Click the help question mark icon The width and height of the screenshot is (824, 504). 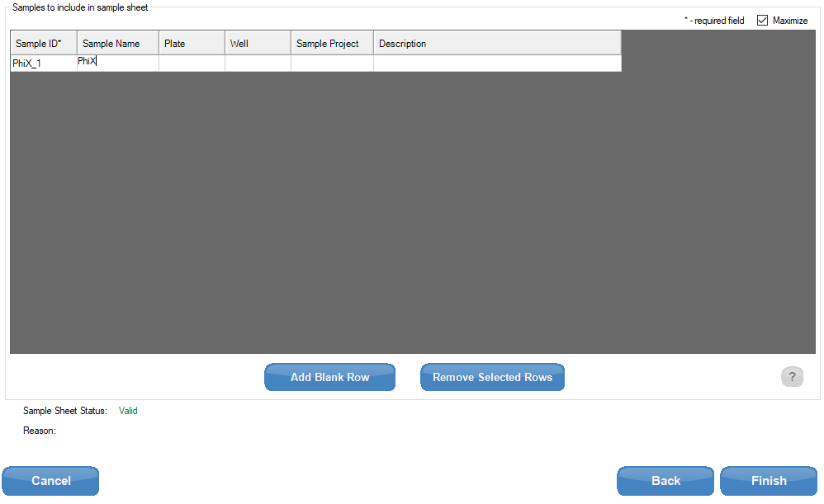coord(791,377)
